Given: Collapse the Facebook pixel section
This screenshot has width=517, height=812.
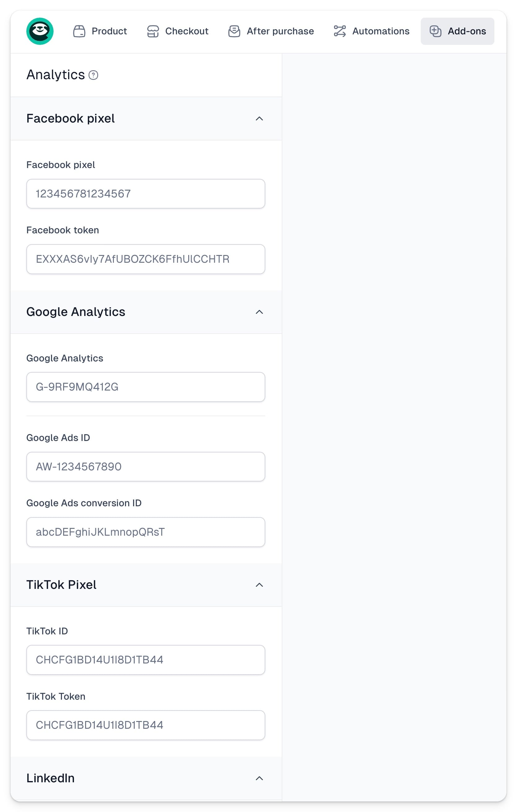Looking at the screenshot, I should tap(259, 118).
